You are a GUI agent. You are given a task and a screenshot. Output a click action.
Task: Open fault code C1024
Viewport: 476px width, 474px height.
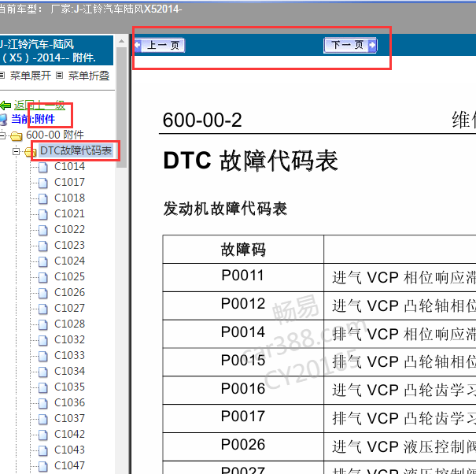[69, 261]
